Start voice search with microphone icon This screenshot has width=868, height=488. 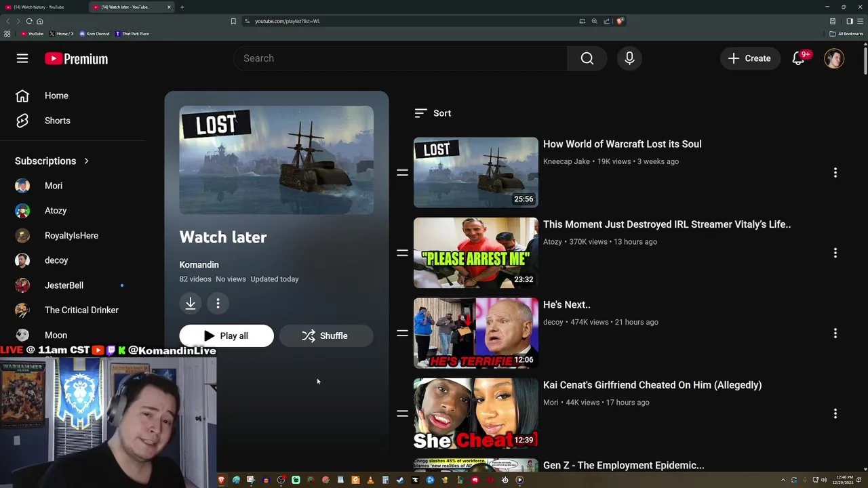coord(629,58)
